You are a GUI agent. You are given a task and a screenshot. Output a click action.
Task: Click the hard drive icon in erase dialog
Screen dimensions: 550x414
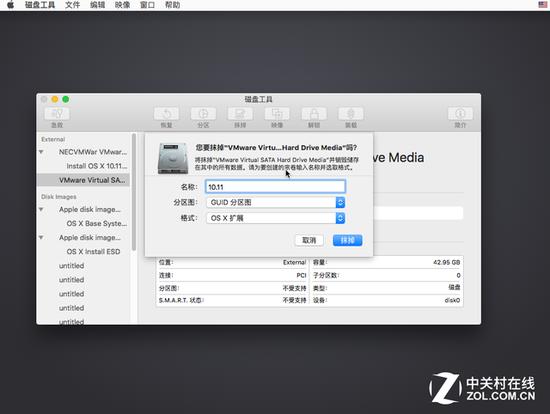[173, 158]
